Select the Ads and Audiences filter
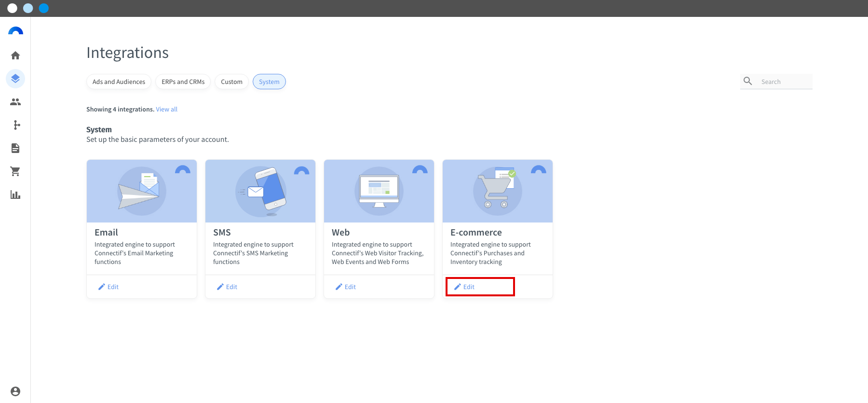868x403 pixels. [x=119, y=82]
